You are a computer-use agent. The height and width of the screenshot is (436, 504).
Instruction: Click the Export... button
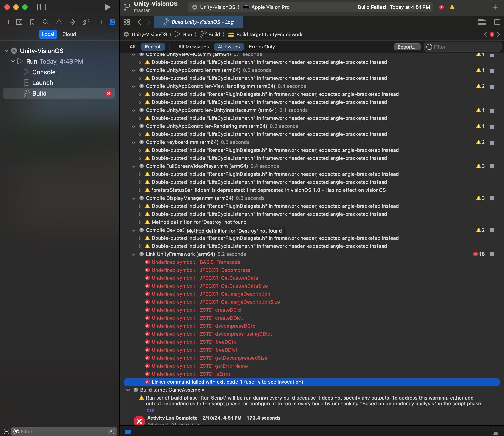tap(407, 47)
